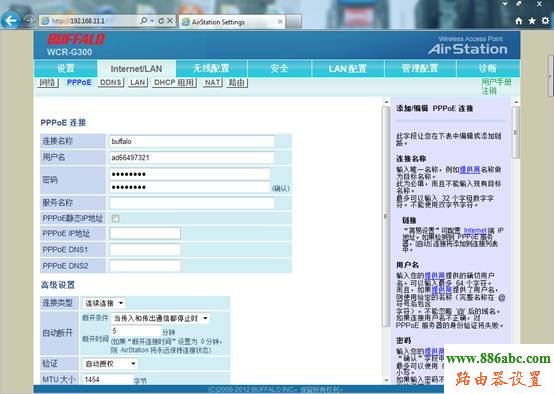554x394 pixels.
Task: Expand the 断开条件 dropdown
Action: (160, 318)
